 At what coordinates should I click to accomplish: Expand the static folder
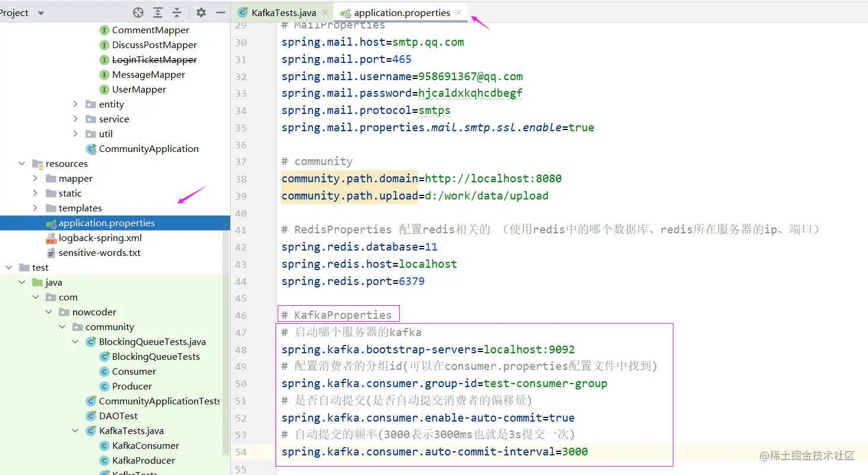pos(35,193)
